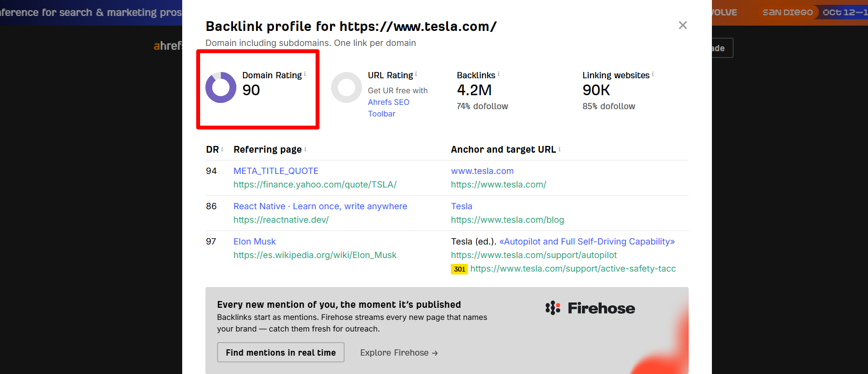Open https://www.tesla.com/blog target URL
This screenshot has height=374, width=868.
point(507,220)
